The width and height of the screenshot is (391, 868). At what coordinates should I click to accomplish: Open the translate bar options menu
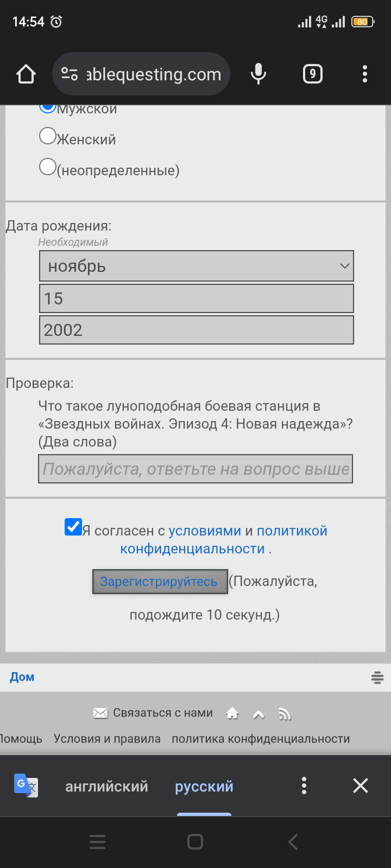pyautogui.click(x=304, y=786)
